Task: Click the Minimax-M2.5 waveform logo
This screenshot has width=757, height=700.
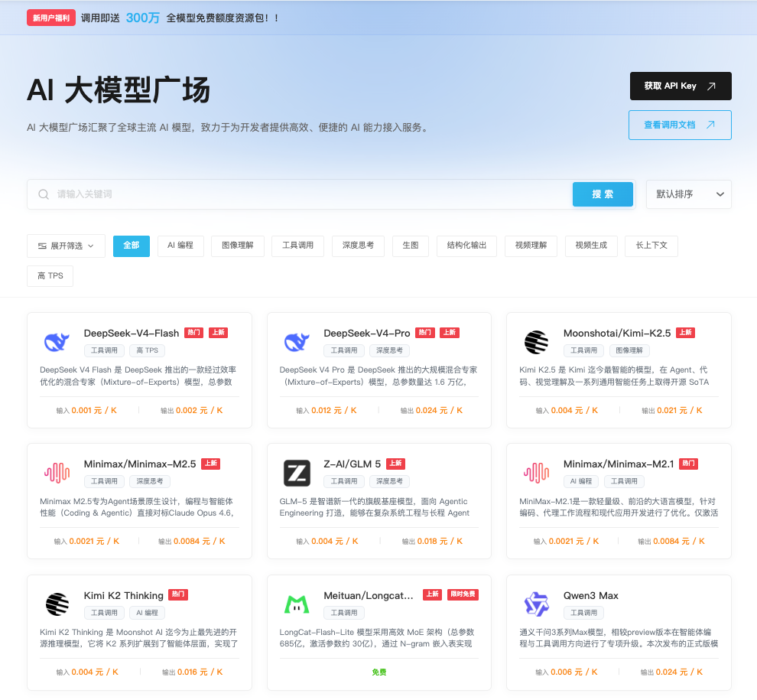Action: (57, 473)
